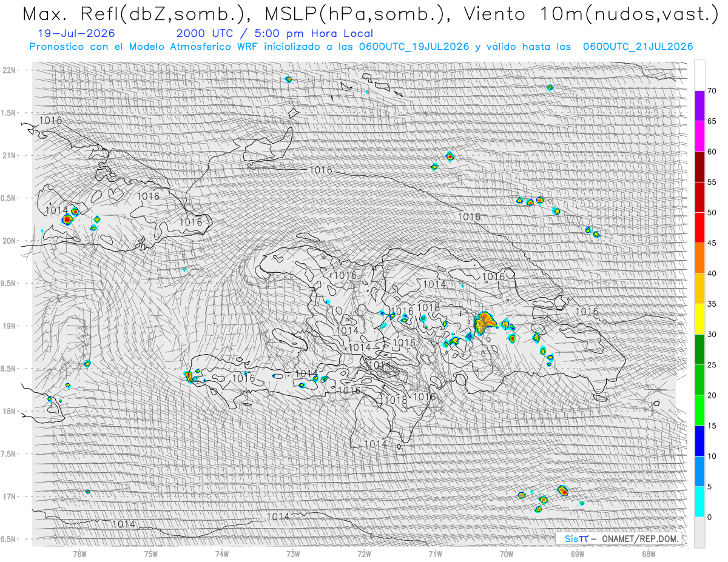The image size is (728, 562).
Task: Click the "71W" longitude label
Action: tap(435, 554)
